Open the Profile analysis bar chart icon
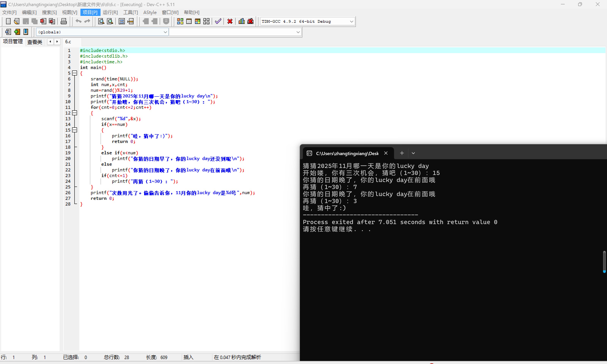The width and height of the screenshot is (607, 364). (241, 21)
